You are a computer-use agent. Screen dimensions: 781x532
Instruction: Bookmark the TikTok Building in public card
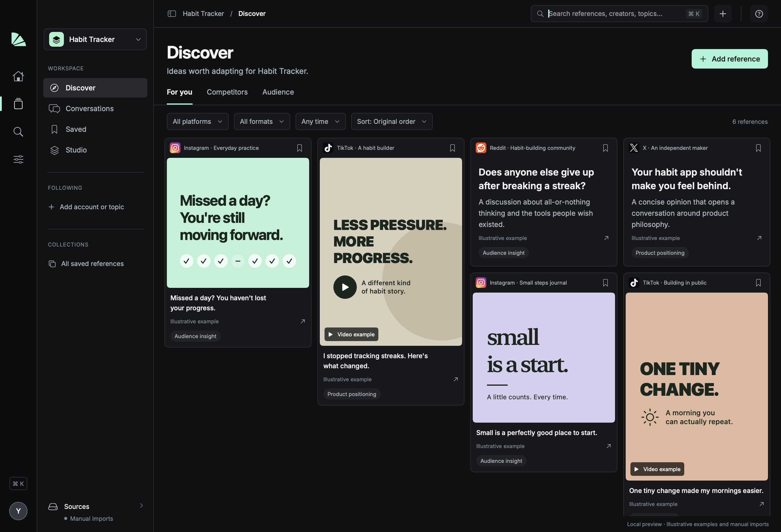(x=758, y=283)
